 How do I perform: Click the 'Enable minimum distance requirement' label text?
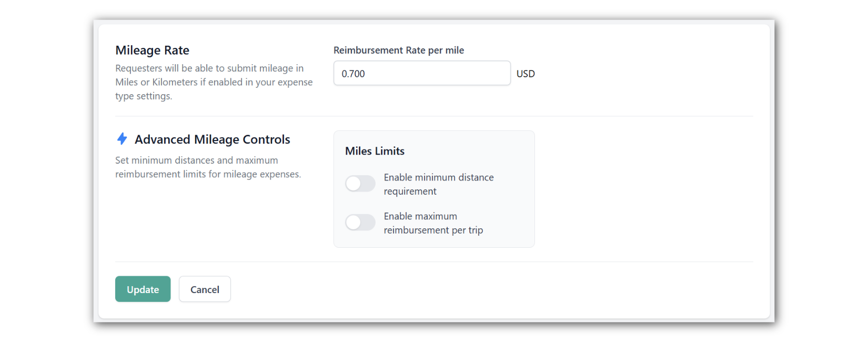click(439, 184)
